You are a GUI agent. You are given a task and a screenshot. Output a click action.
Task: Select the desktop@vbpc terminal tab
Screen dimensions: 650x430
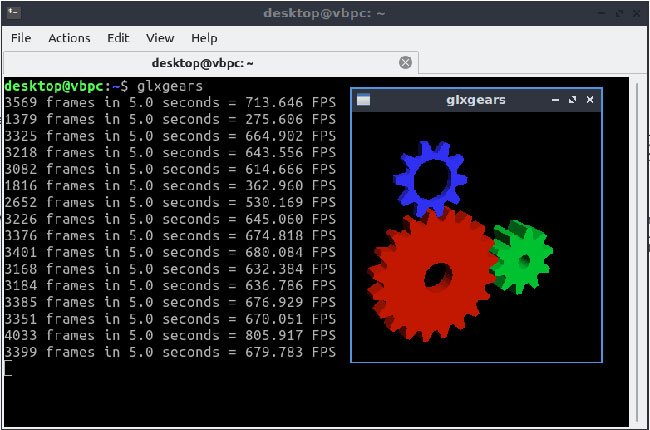click(211, 63)
